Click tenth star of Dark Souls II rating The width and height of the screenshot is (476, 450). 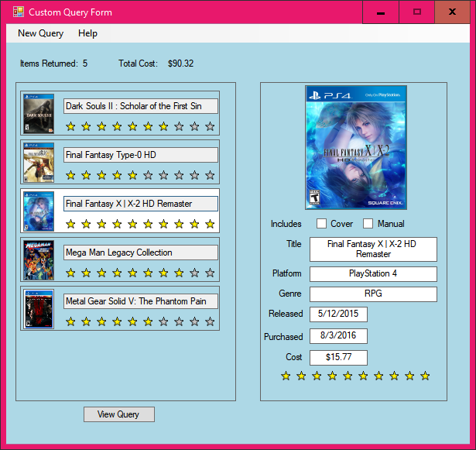210,126
